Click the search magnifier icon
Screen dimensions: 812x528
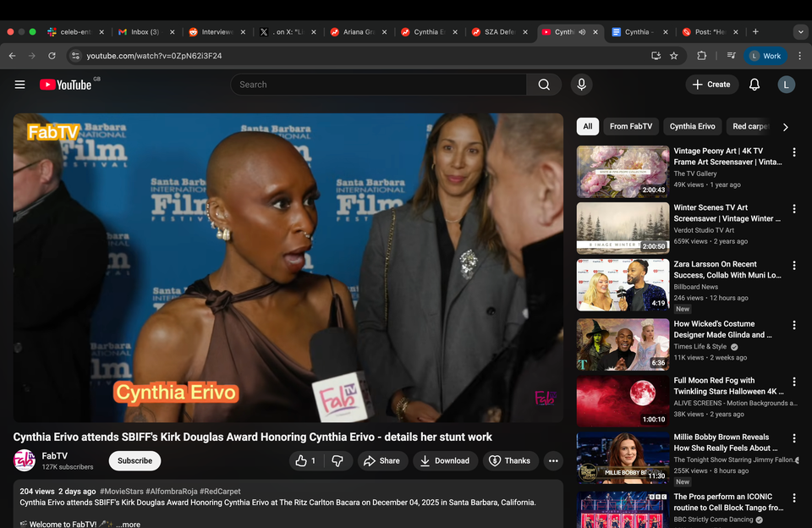pyautogui.click(x=544, y=85)
